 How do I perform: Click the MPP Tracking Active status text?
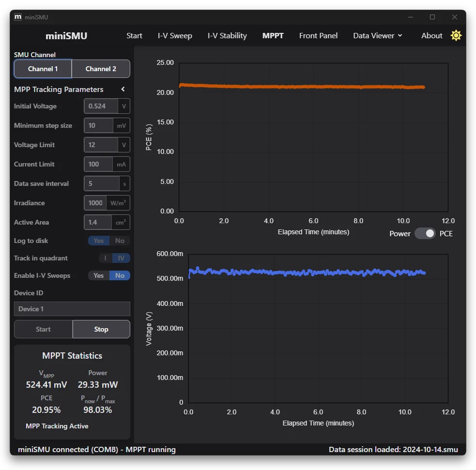click(x=57, y=426)
